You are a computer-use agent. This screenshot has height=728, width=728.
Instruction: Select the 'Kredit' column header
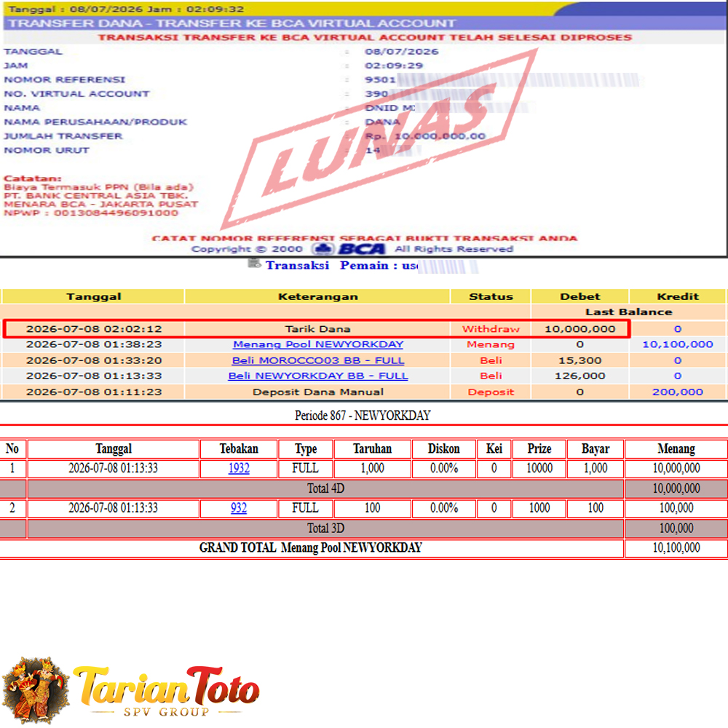[678, 297]
